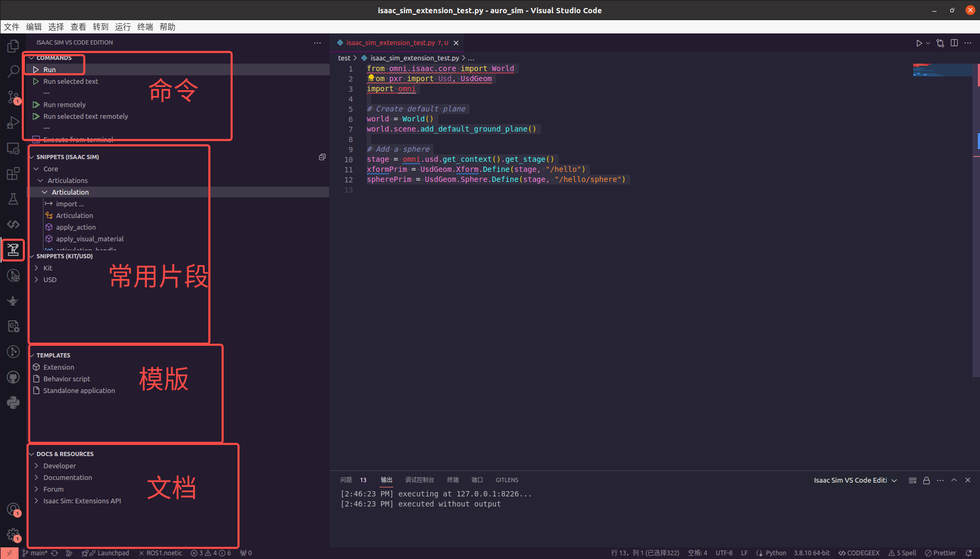Open the 文件 menu
Screen dimensions: 980x559
pyautogui.click(x=12, y=27)
